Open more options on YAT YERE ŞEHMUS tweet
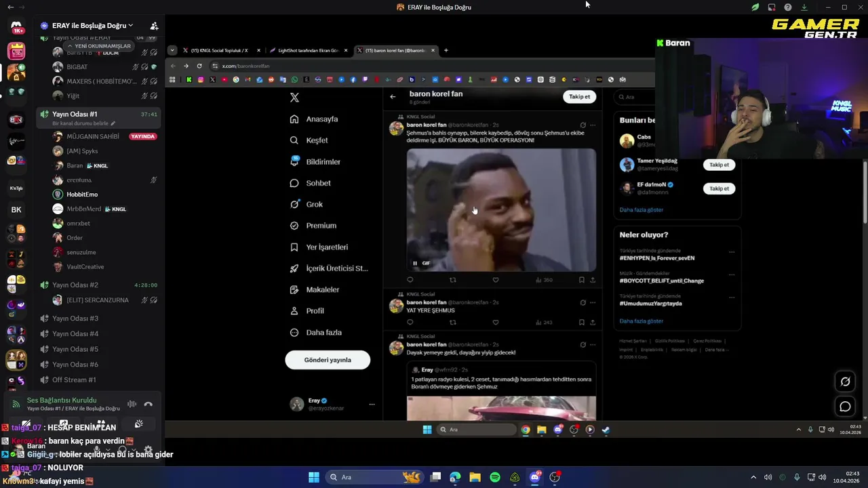Image resolution: width=868 pixels, height=488 pixels. click(x=593, y=303)
